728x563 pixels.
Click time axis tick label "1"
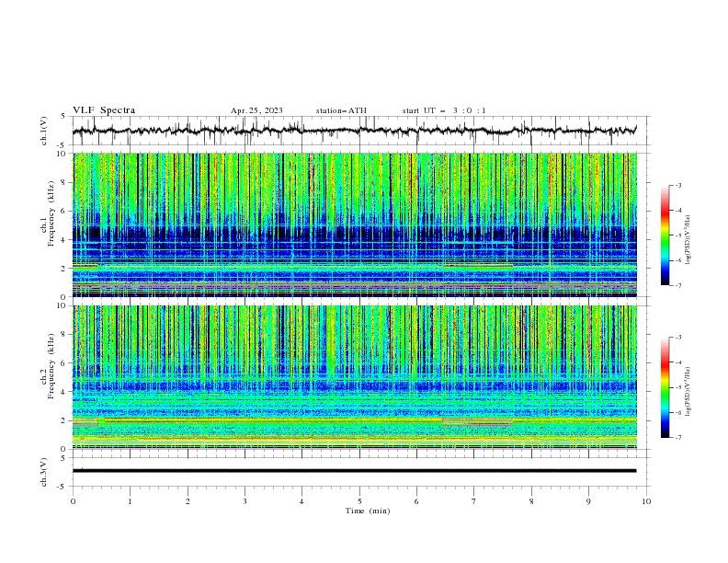[x=131, y=501]
